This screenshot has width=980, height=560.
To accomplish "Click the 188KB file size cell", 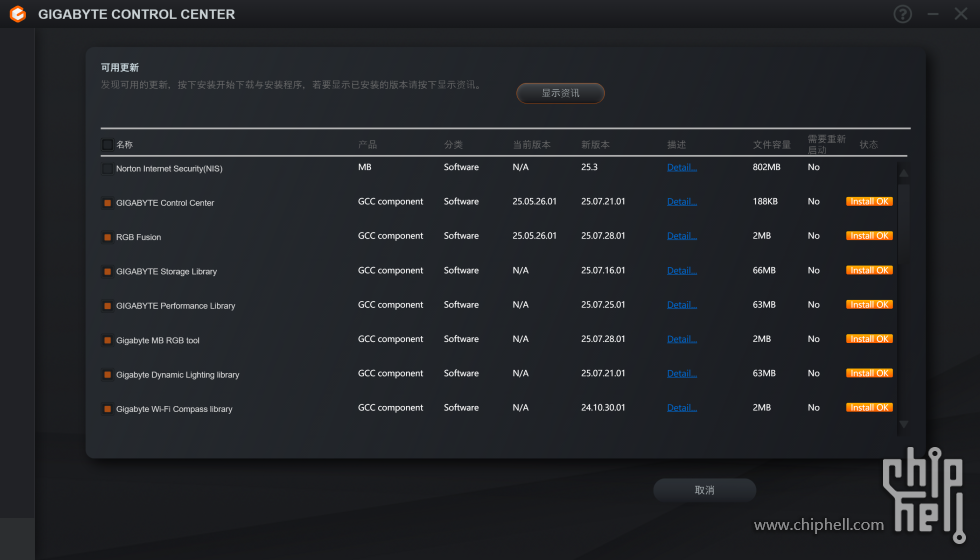I will tap(766, 201).
